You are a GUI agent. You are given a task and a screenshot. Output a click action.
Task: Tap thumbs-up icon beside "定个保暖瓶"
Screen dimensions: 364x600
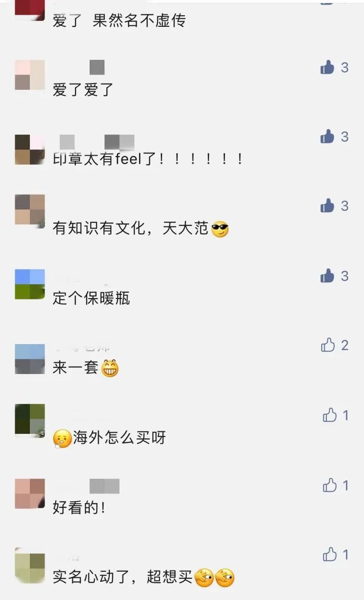(x=327, y=276)
